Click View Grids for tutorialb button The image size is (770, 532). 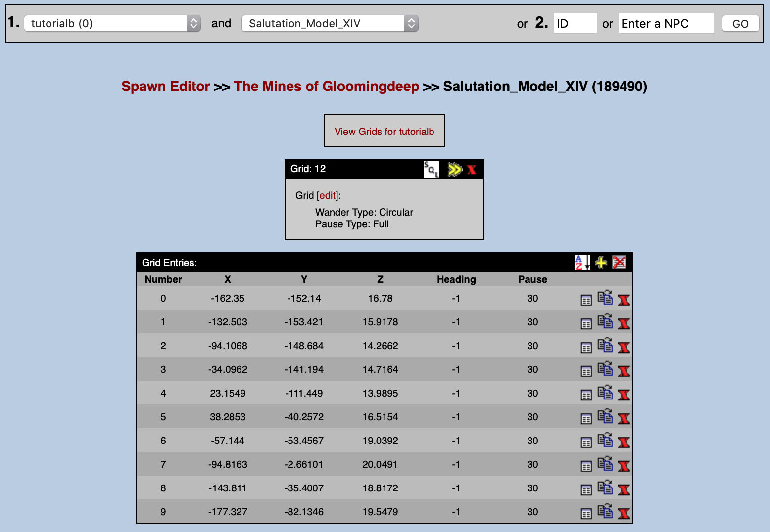pyautogui.click(x=384, y=132)
